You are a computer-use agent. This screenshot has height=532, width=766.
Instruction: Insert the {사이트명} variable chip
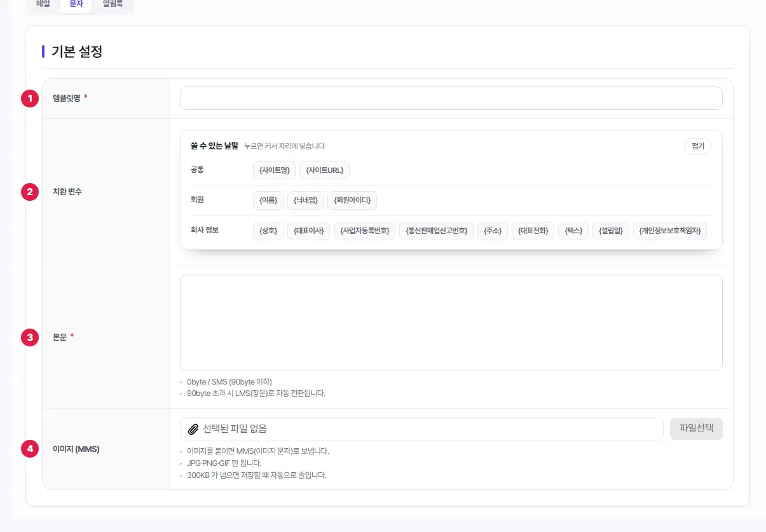[x=275, y=170]
